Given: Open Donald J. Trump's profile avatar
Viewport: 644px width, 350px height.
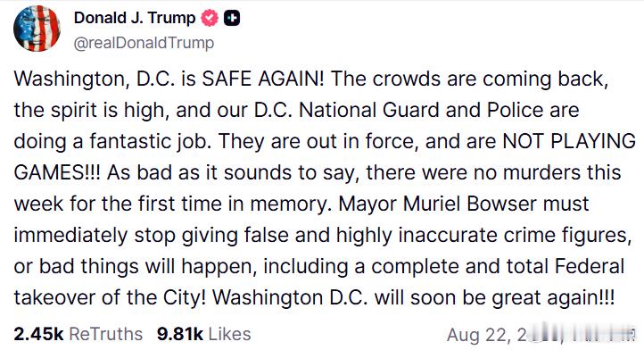Looking at the screenshot, I should 37,29.
